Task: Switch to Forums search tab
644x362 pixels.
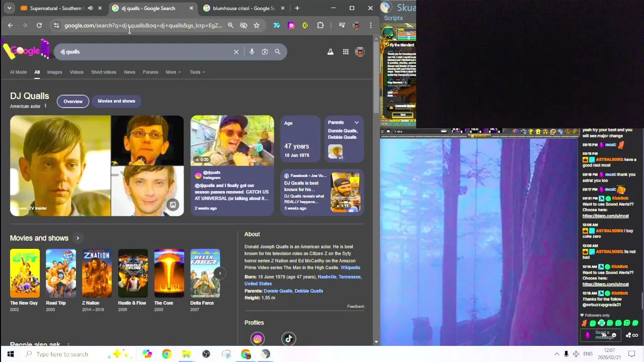Action: point(150,72)
